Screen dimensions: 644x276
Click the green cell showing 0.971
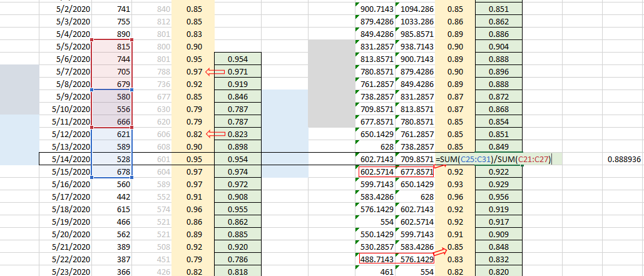coord(237,71)
